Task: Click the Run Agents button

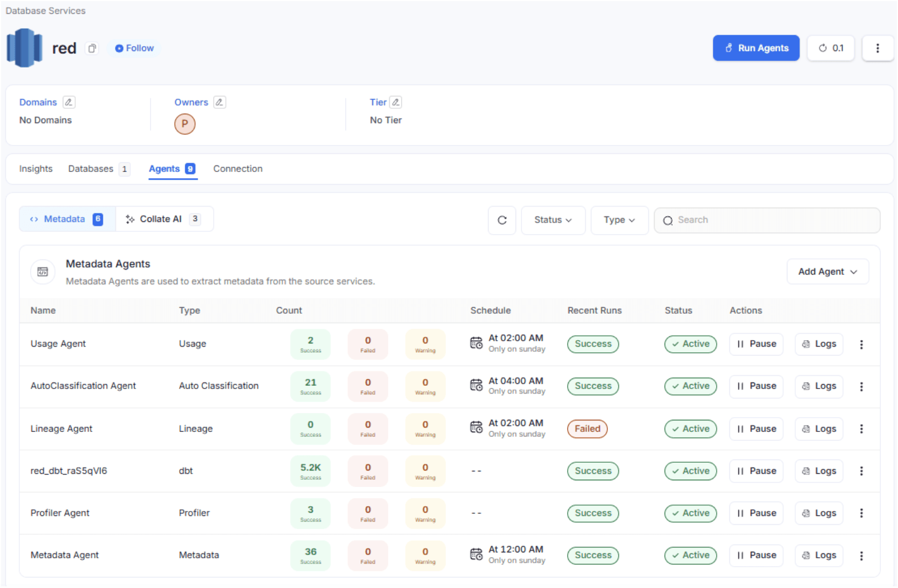Action: [756, 48]
